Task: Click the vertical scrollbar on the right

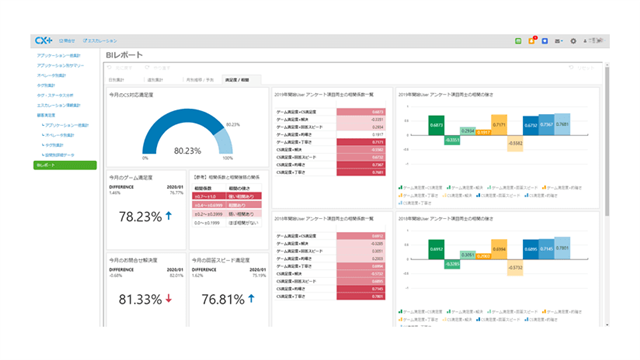Action: pos(607,141)
